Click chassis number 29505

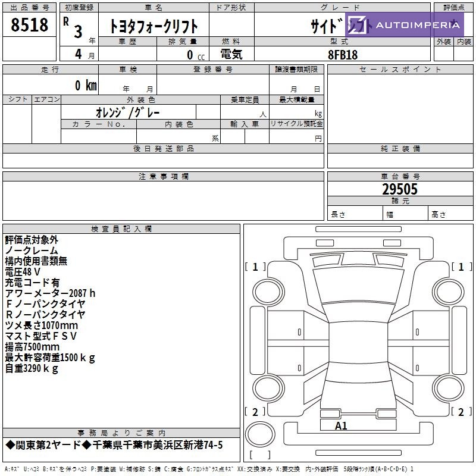400,189
